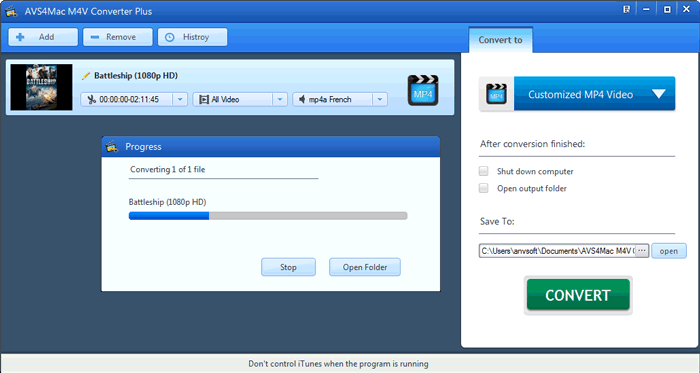700x373 pixels.
Task: Click Open Folder in the Progress dialog
Action: click(365, 267)
